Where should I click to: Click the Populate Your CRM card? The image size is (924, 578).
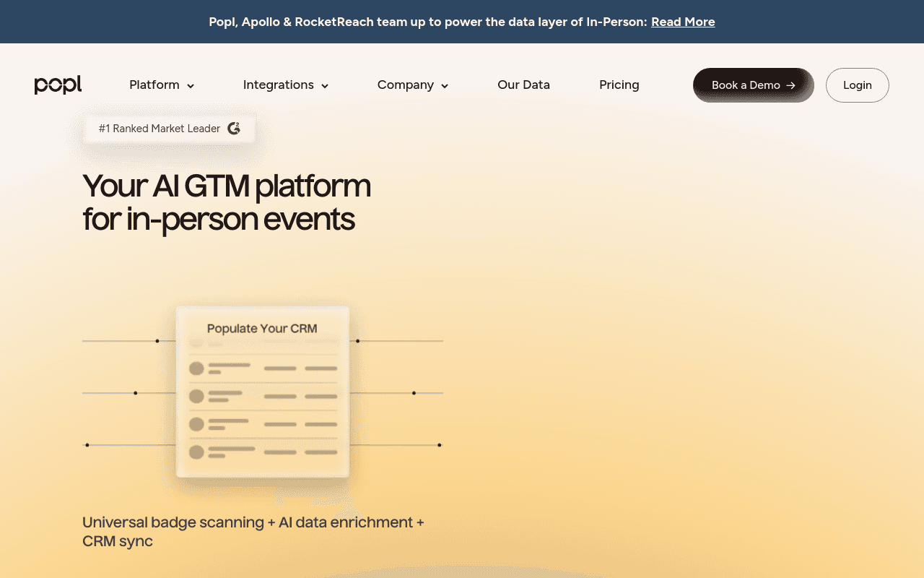263,392
